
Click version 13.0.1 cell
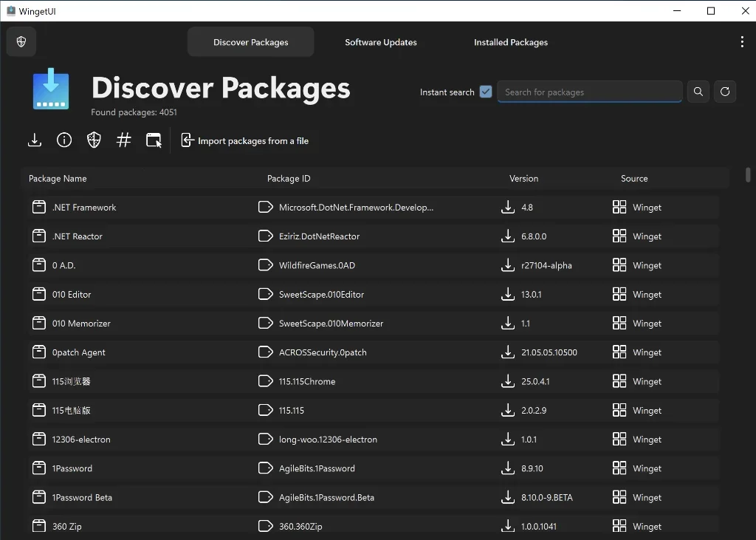[x=532, y=294]
